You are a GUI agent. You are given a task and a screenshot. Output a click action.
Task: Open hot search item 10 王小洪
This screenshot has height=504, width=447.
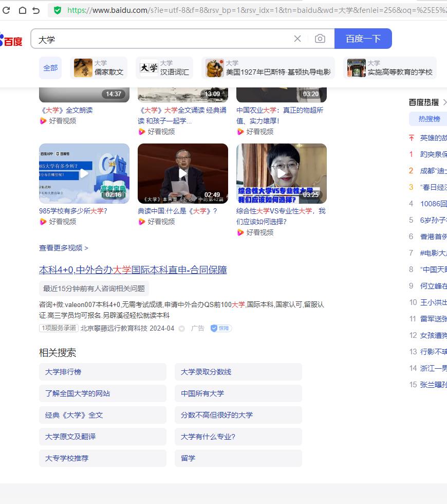point(433,302)
